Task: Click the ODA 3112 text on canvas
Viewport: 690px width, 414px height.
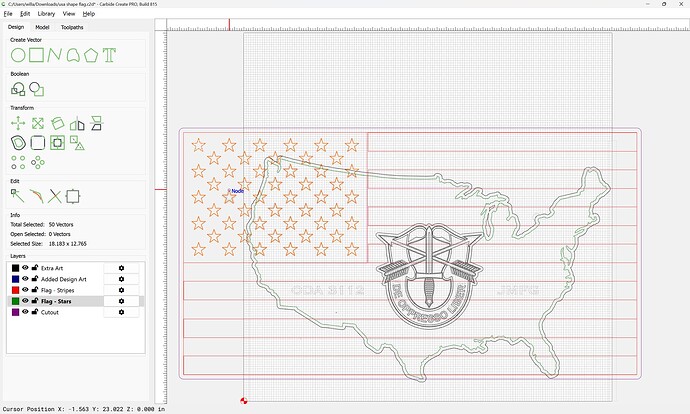Action: [328, 290]
